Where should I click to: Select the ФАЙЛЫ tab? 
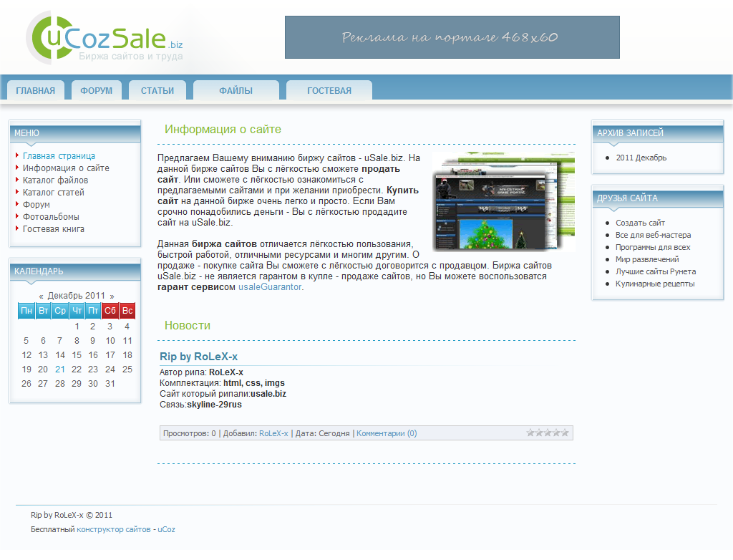point(236,91)
